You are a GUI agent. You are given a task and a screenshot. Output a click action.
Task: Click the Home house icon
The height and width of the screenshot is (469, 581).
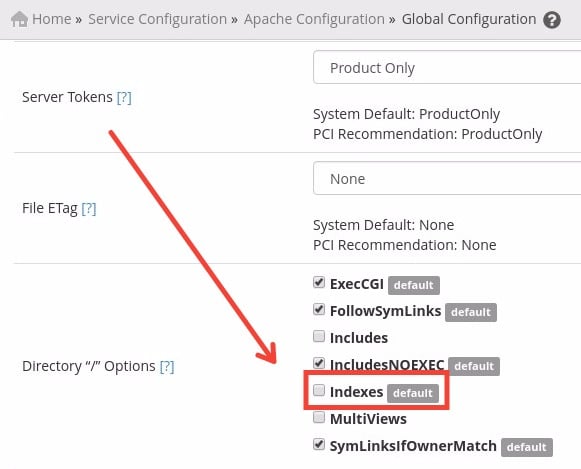19,19
